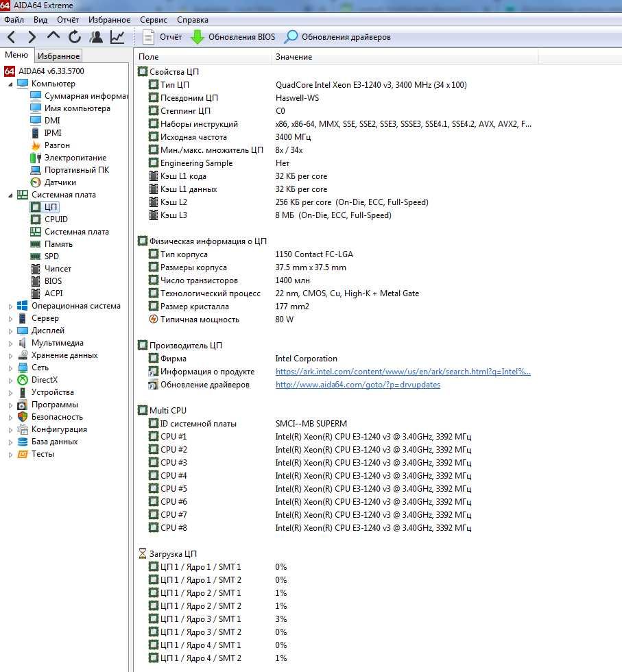Go up one level with Up arrow

pos(53,36)
